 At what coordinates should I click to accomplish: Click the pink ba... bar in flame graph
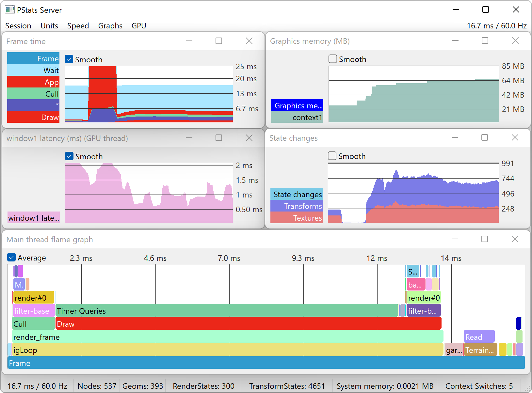(x=416, y=284)
